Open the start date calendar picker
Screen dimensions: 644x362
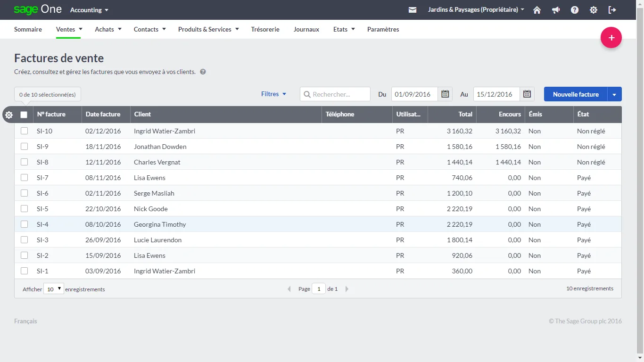[x=445, y=94]
